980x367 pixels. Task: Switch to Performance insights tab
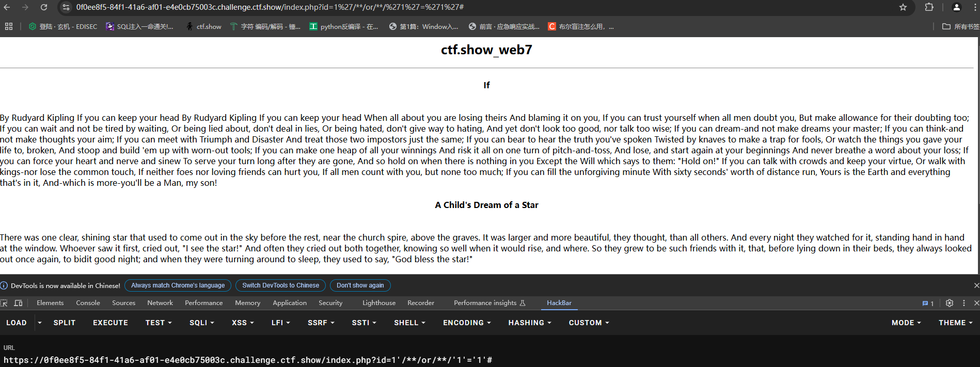pos(489,303)
